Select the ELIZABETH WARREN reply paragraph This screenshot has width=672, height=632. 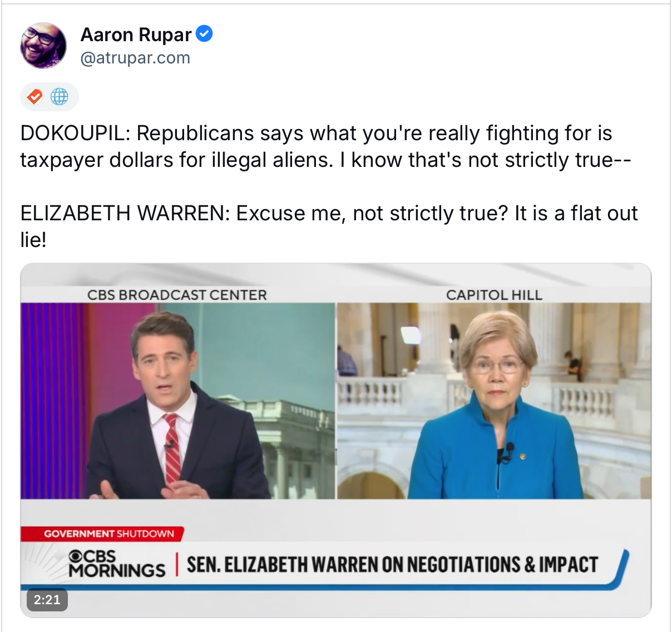coord(329,226)
